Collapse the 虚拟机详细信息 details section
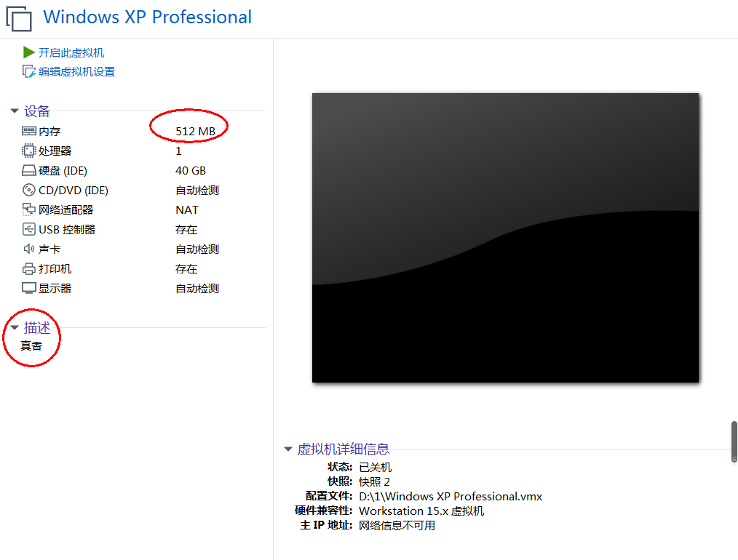Screen dimensions: 738x560 tap(288, 449)
